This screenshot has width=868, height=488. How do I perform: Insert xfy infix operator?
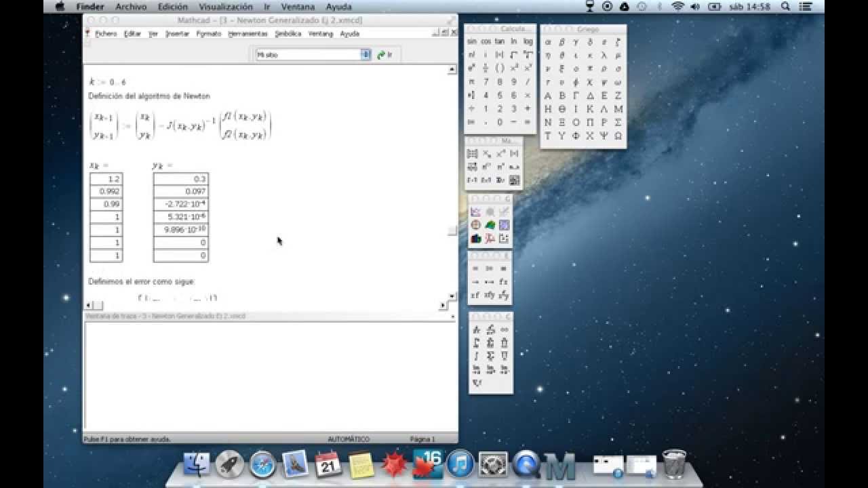point(489,295)
